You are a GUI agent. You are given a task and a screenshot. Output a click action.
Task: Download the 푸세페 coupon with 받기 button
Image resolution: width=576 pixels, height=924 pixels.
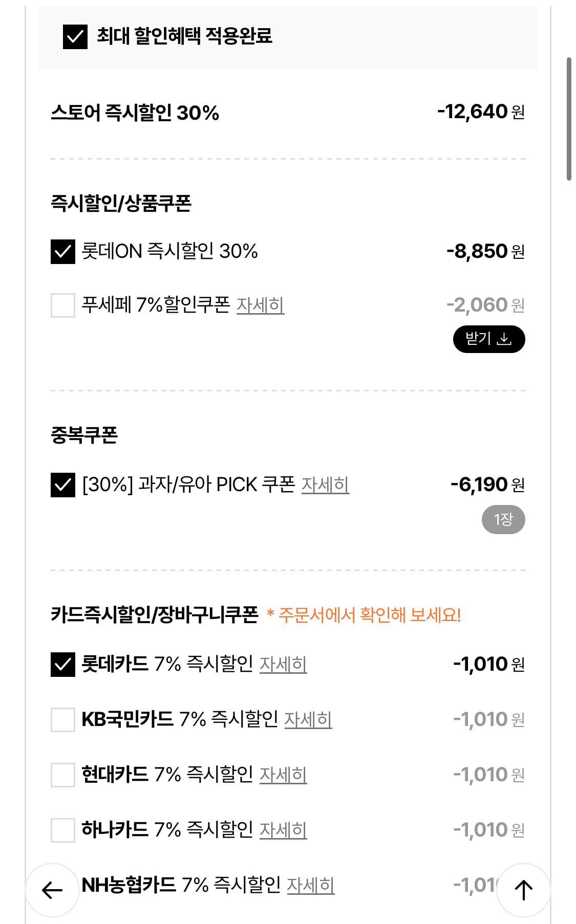[x=488, y=339]
